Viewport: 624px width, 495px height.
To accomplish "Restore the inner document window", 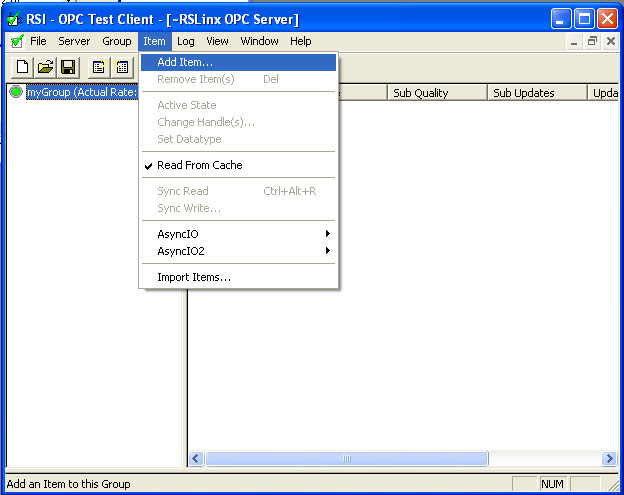I will point(593,41).
